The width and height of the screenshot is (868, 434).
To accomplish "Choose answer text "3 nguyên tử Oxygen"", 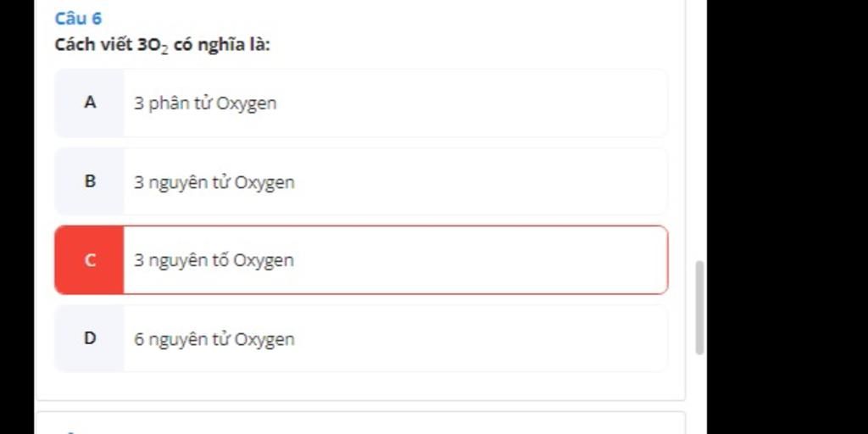I will coord(214,182).
